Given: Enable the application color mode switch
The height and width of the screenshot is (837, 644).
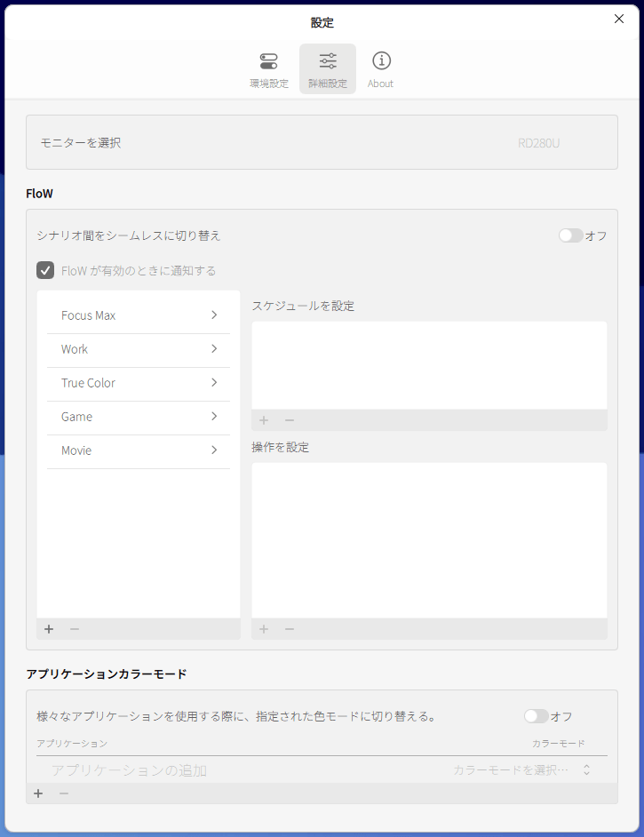Looking at the screenshot, I should [537, 716].
